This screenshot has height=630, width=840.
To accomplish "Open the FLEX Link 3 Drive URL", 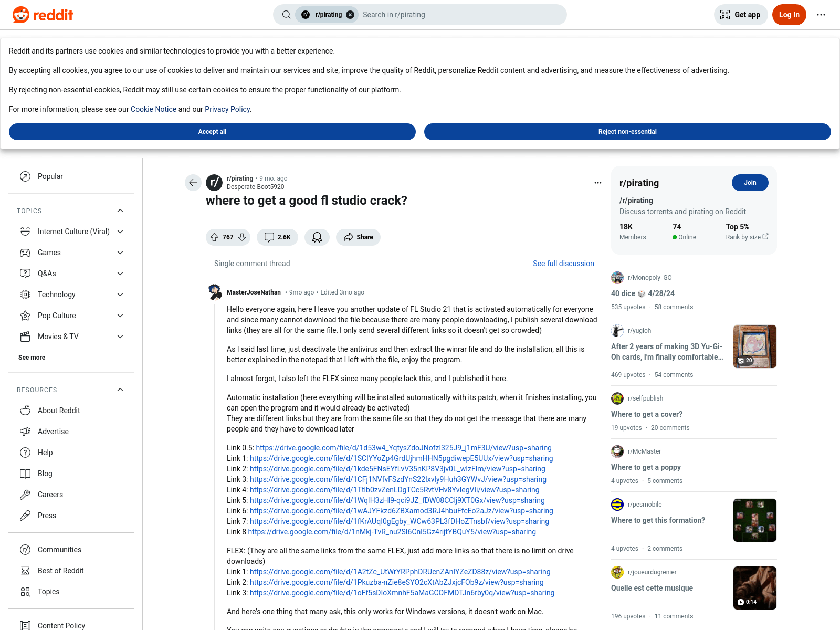I will (x=402, y=593).
